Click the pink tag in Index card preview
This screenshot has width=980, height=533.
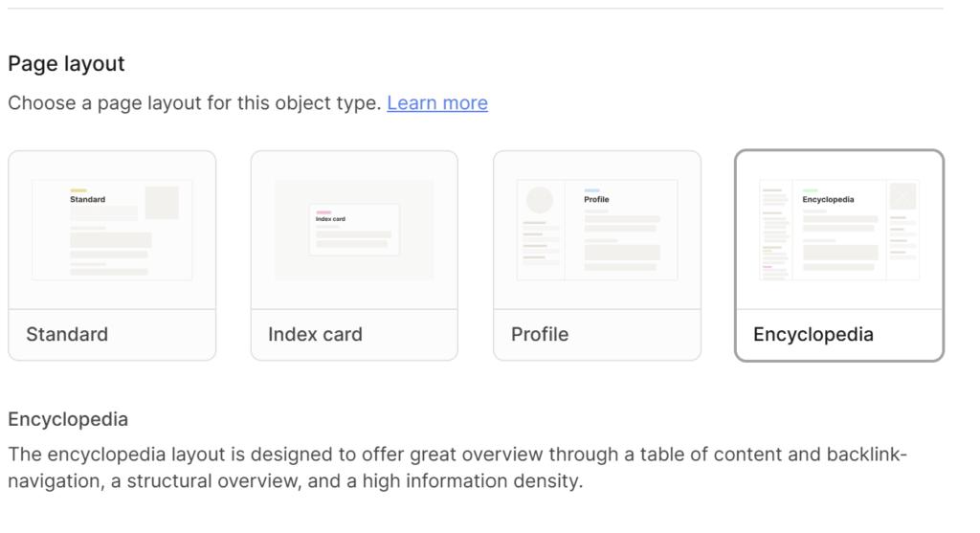coord(323,212)
